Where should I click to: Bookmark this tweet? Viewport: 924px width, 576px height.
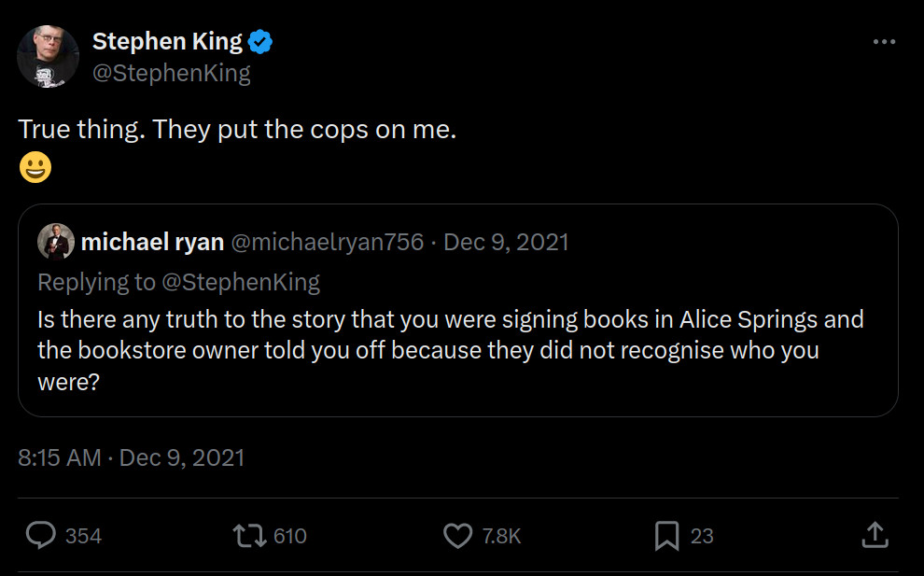665,535
